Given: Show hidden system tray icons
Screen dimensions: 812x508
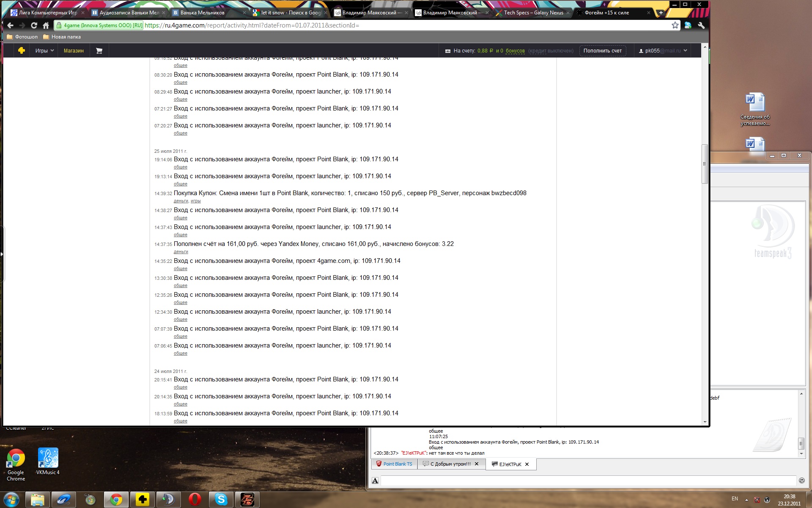Looking at the screenshot, I should pos(746,500).
